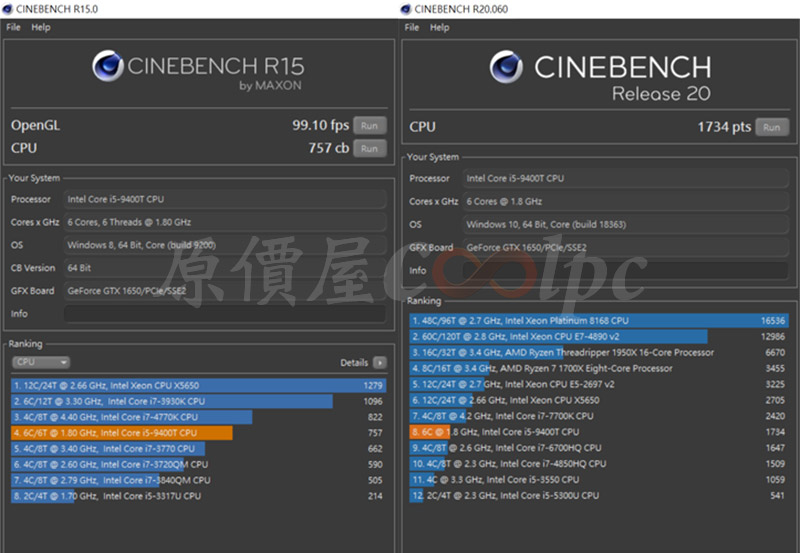Open Help menu in Cinebench R15 window
Screen dimensions: 800x553
[x=41, y=28]
